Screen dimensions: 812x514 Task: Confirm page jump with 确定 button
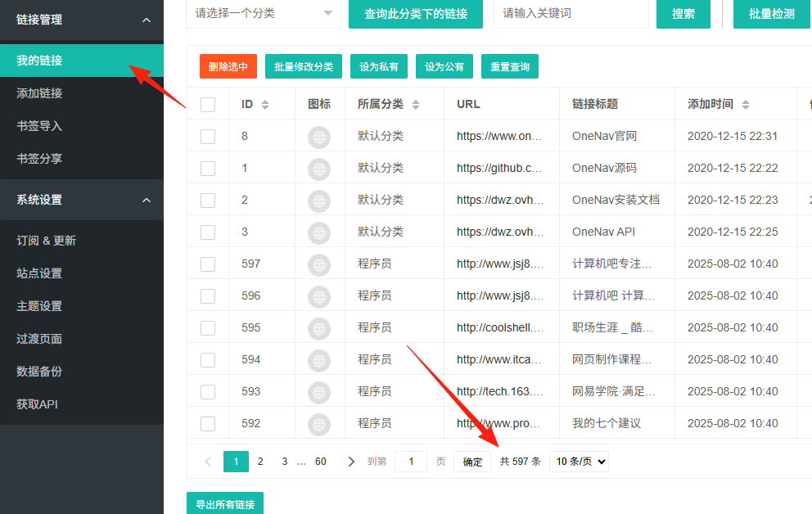(x=472, y=462)
